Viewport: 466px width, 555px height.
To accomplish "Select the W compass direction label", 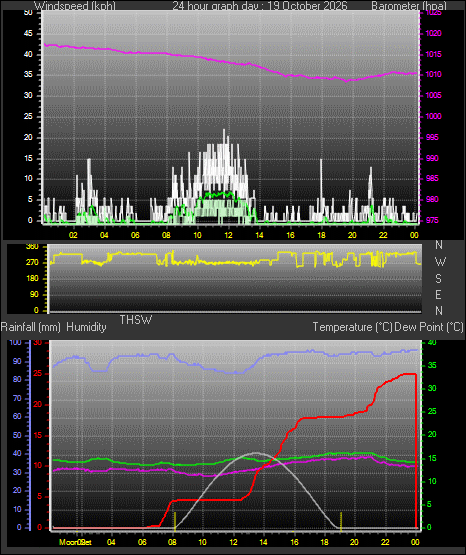I will click(440, 262).
